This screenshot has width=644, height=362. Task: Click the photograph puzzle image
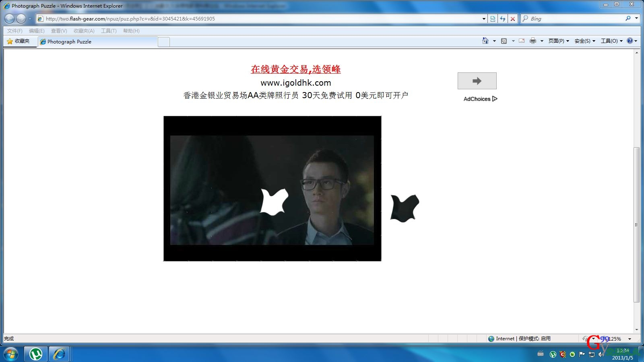(272, 189)
